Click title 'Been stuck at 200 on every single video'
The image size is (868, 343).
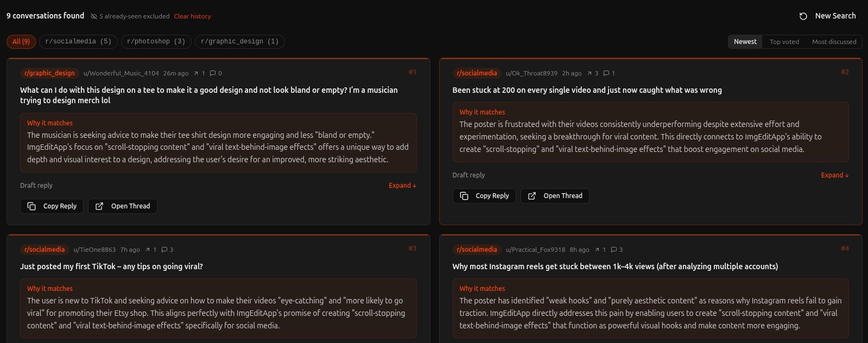point(587,90)
